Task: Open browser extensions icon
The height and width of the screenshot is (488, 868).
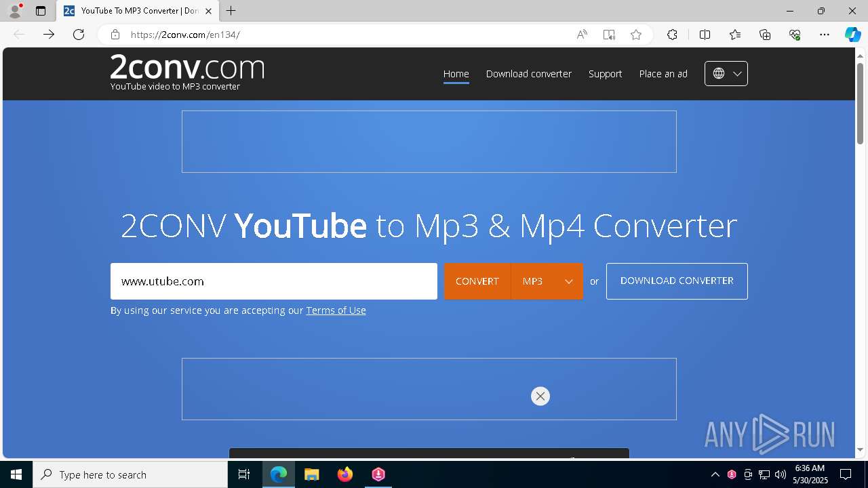Action: point(672,35)
